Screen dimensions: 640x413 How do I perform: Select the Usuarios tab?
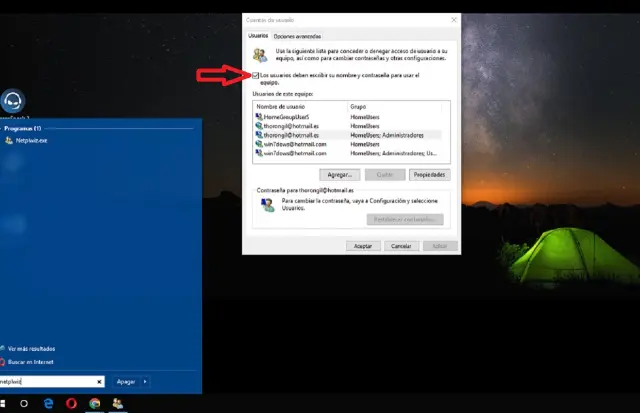[x=261, y=36]
